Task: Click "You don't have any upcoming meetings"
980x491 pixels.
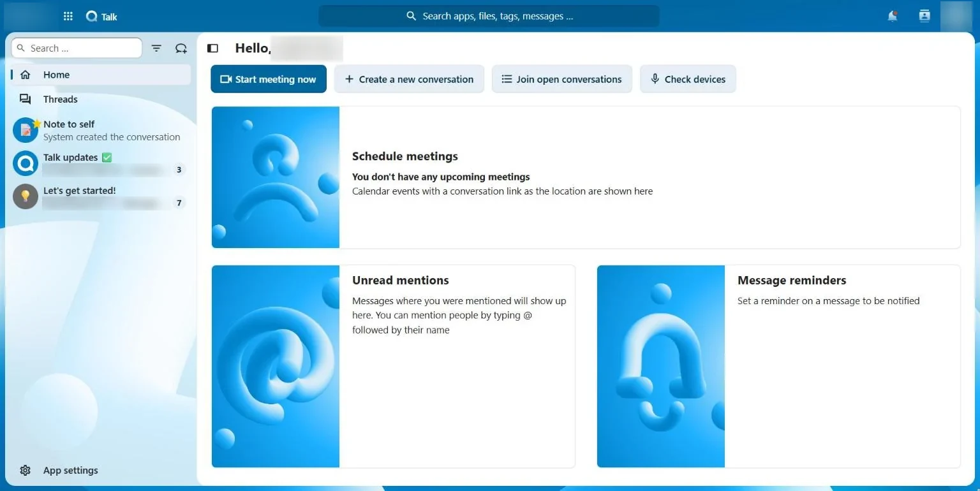Action: click(x=441, y=177)
